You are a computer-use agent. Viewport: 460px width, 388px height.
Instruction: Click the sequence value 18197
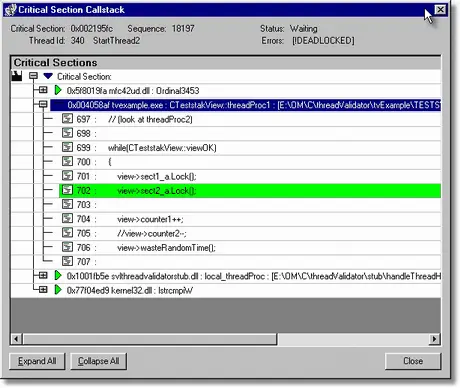click(183, 28)
